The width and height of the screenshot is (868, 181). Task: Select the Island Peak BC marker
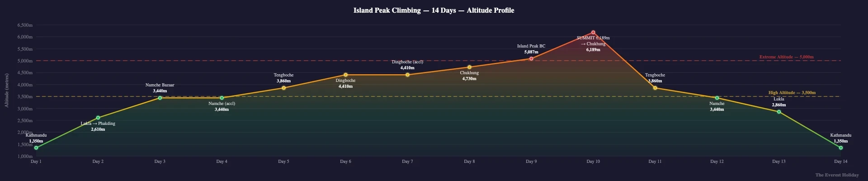pos(532,59)
